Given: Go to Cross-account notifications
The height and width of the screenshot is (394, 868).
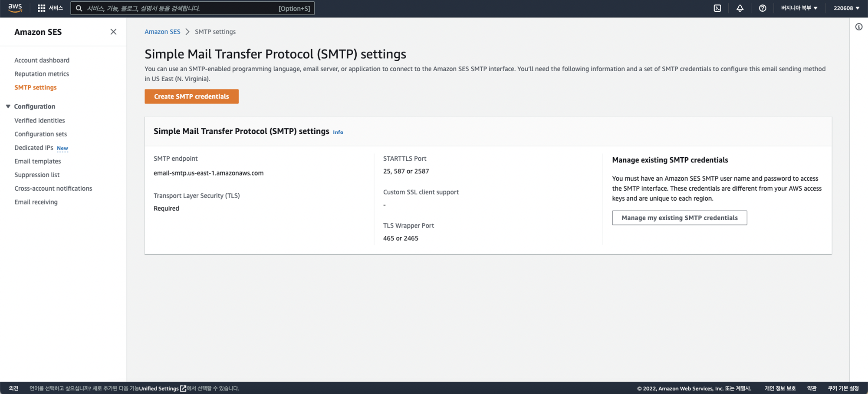Looking at the screenshot, I should pos(53,189).
